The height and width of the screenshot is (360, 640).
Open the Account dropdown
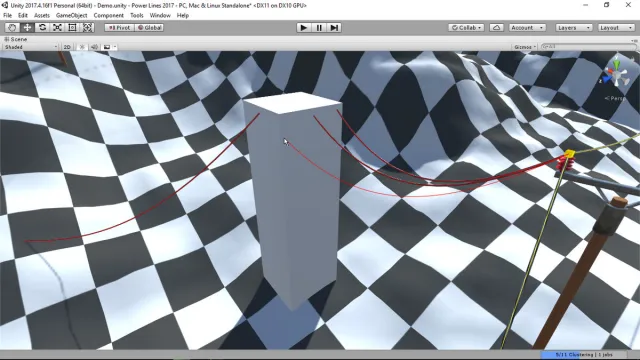(527, 27)
